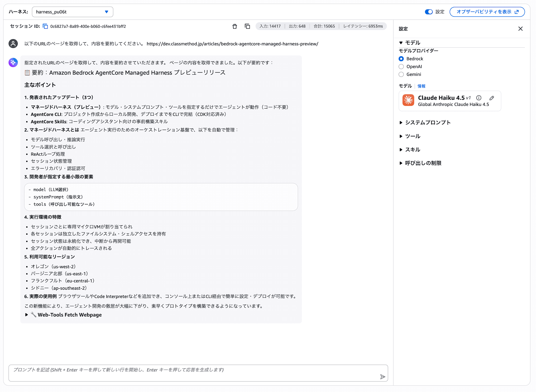
Task: Click the model info circle icon
Action: [x=479, y=98]
